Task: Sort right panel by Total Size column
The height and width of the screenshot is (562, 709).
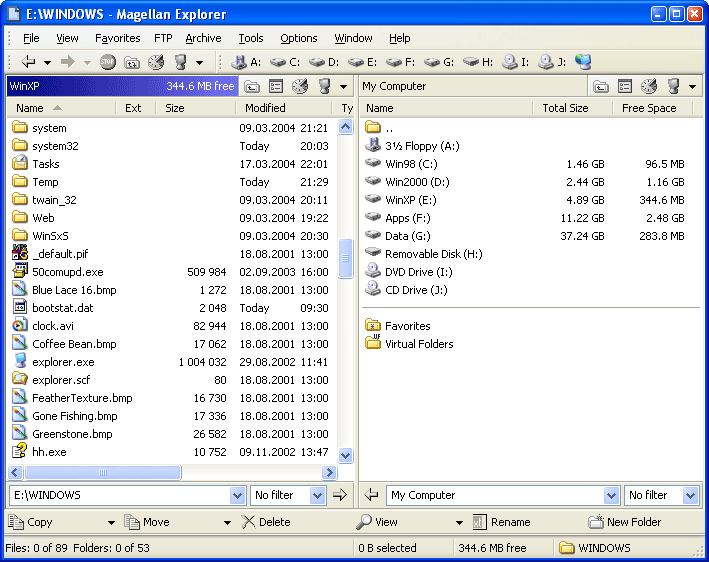Action: (x=572, y=108)
